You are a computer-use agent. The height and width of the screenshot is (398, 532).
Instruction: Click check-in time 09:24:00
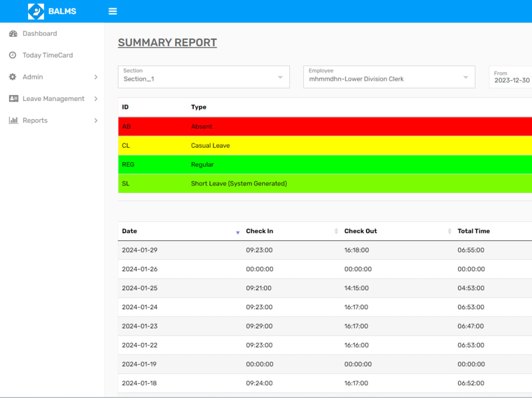click(259, 383)
